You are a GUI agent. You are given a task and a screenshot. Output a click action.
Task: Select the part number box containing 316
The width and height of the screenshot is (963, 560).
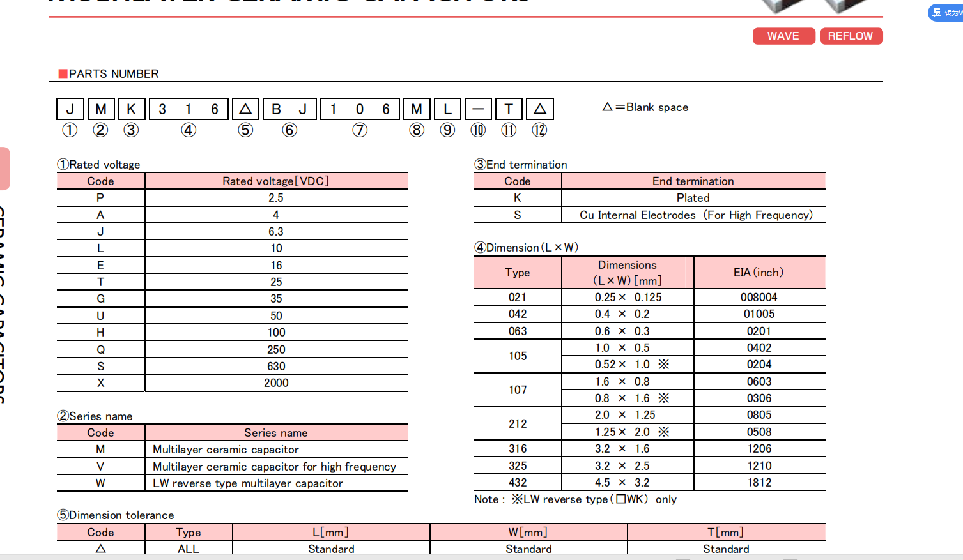189,109
